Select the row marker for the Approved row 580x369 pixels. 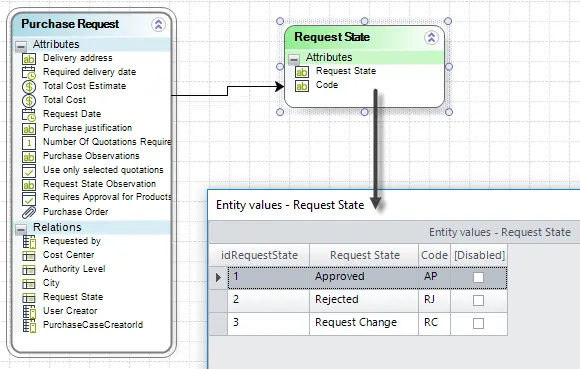coord(218,277)
